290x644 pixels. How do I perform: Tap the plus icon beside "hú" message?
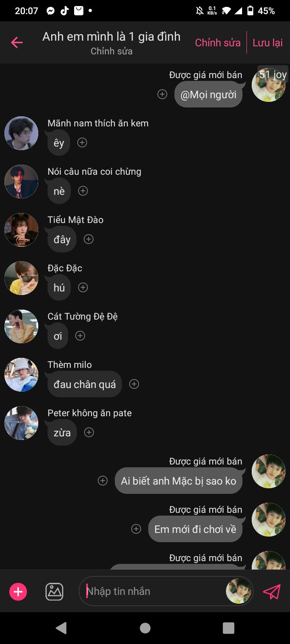[x=83, y=287]
